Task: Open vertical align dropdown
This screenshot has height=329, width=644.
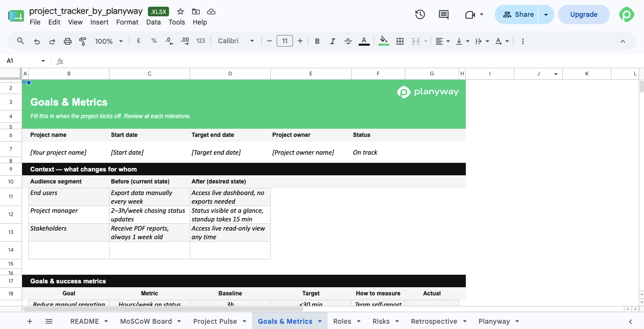Action: (x=462, y=41)
